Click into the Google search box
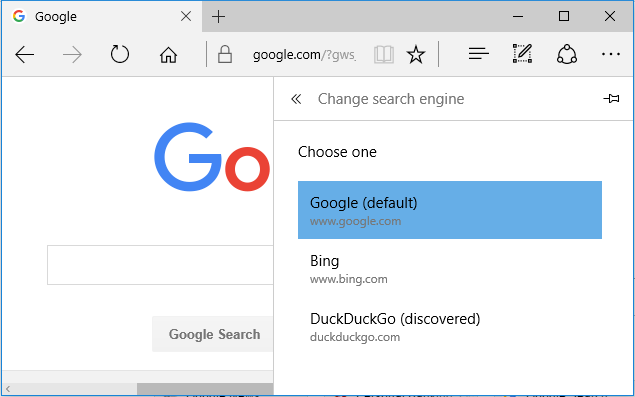 click(x=160, y=265)
